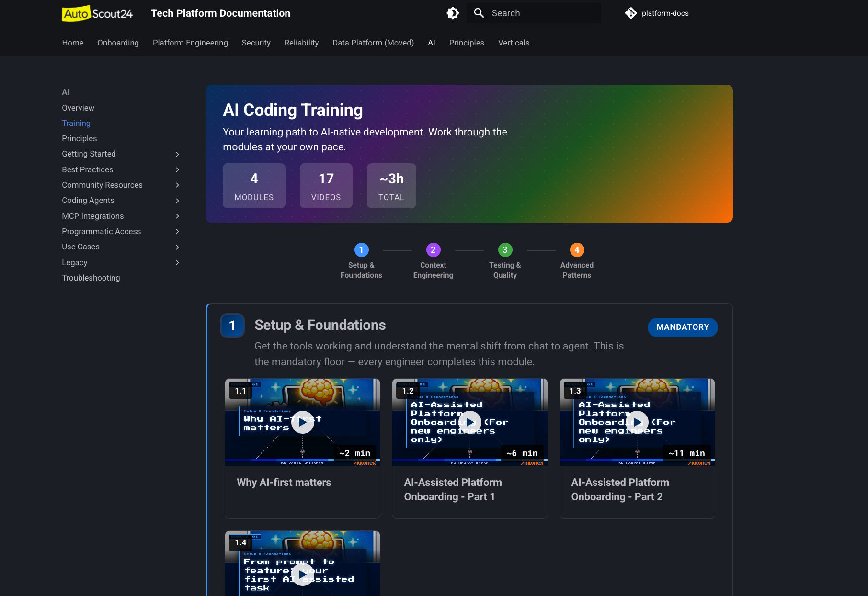
Task: Open the Platform Engineering tab
Action: [190, 43]
